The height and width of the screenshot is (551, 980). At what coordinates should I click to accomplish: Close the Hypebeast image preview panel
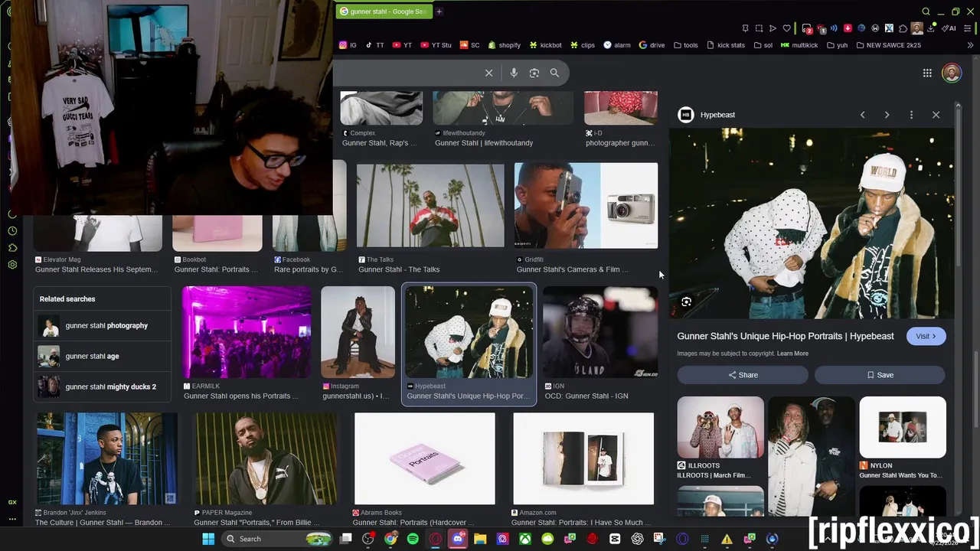(x=936, y=115)
